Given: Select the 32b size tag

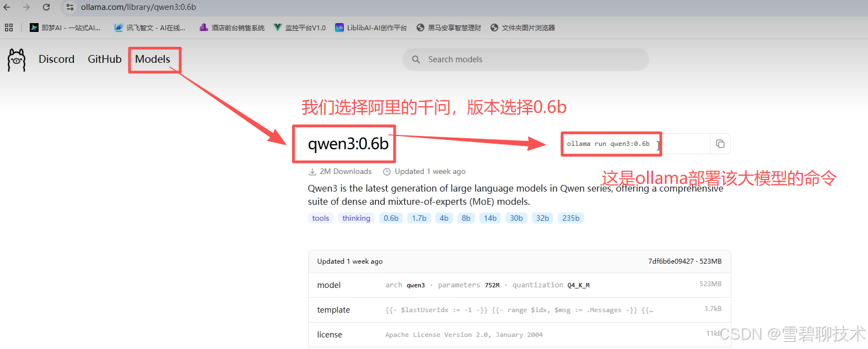Looking at the screenshot, I should click(543, 218).
